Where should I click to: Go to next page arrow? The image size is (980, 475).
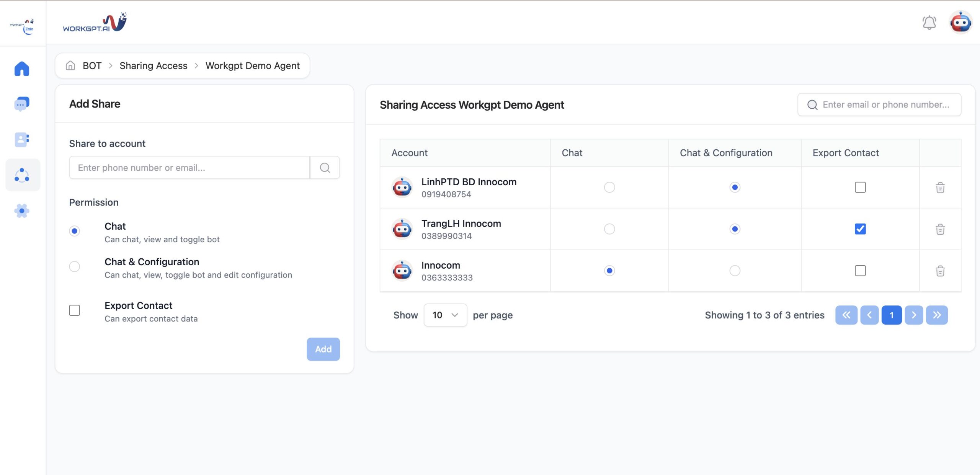pyautogui.click(x=914, y=315)
